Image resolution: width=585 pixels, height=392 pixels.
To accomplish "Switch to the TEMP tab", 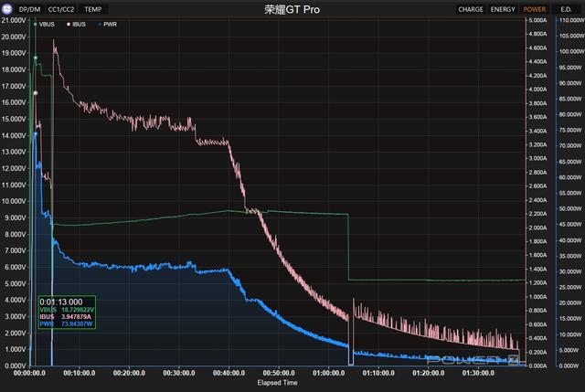I will tap(93, 9).
